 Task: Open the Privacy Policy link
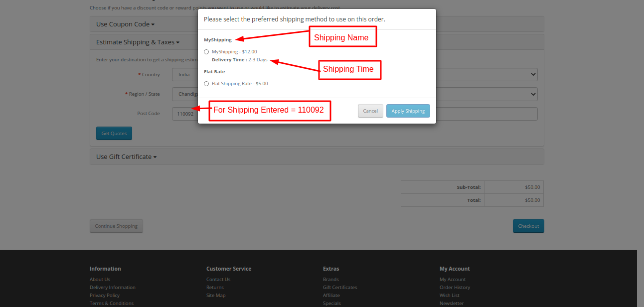pyautogui.click(x=105, y=295)
